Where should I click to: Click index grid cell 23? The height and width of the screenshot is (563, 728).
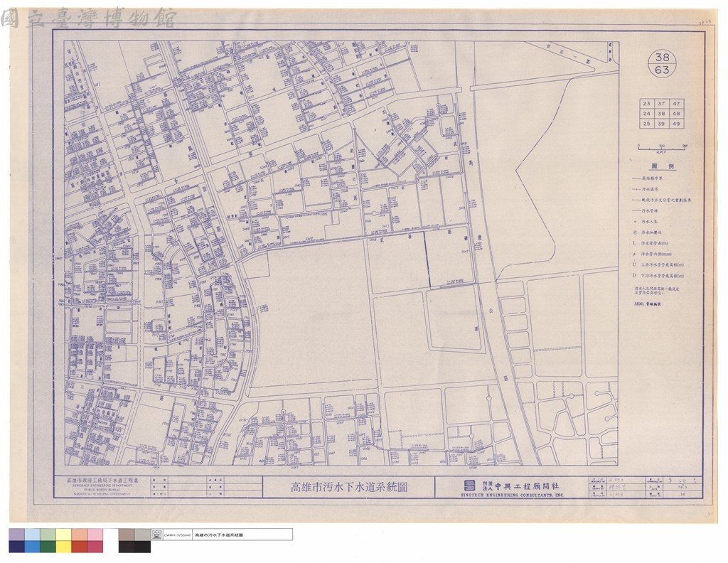click(x=647, y=104)
